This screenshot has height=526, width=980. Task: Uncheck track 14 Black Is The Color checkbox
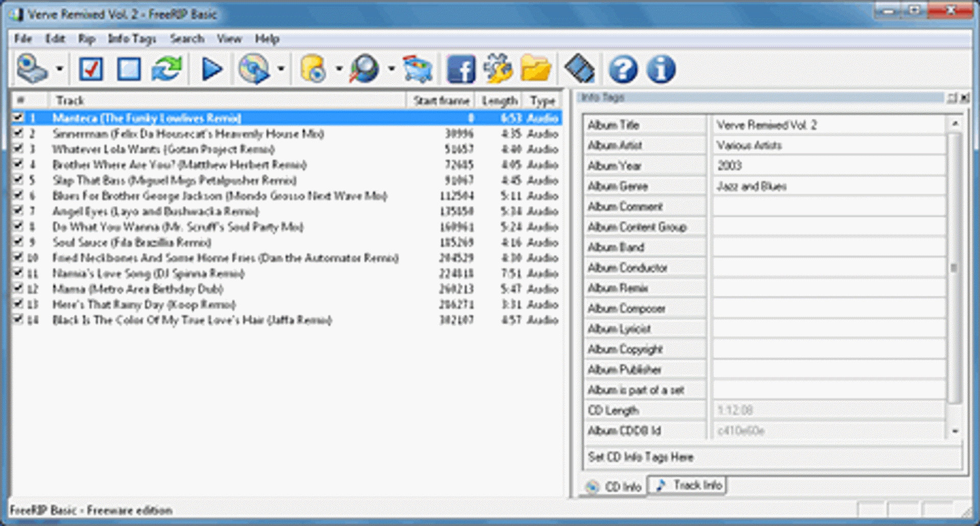[x=18, y=319]
